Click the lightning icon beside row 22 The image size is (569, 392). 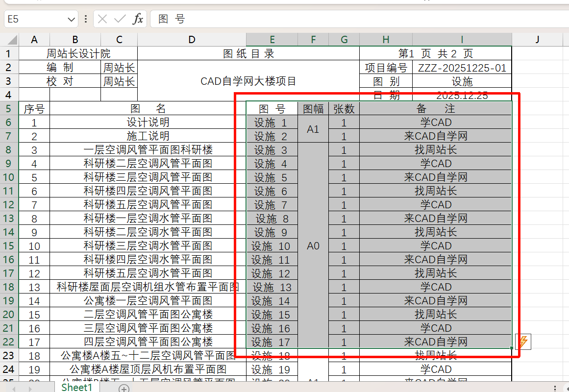tap(523, 342)
